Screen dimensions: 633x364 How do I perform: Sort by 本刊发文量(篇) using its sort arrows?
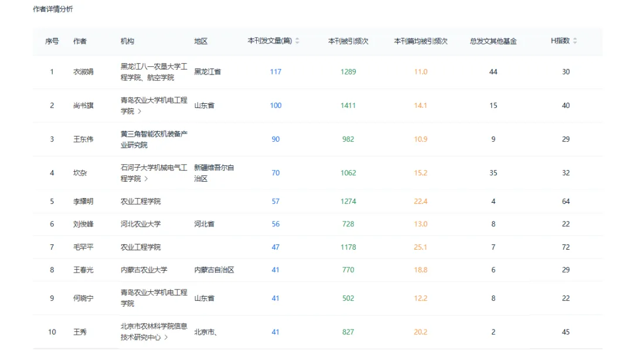click(x=298, y=41)
